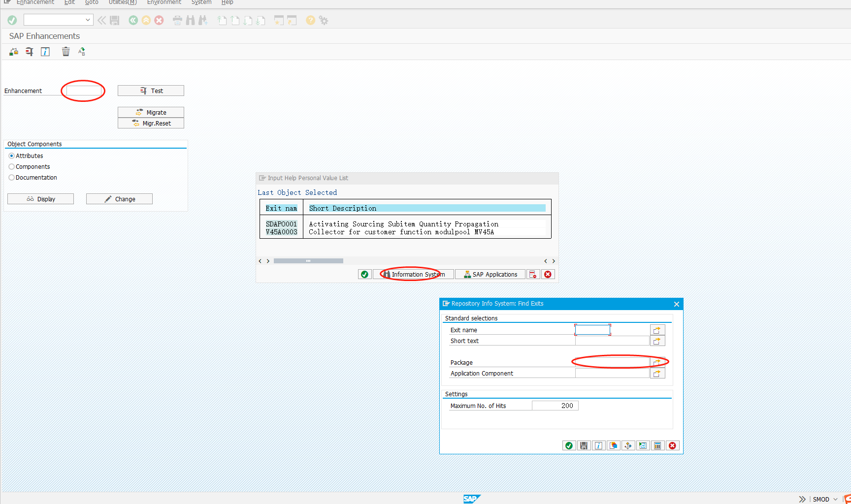The height and width of the screenshot is (504, 851).
Task: Click the All Selections icon in Find Exits dialog
Action: coord(628,445)
